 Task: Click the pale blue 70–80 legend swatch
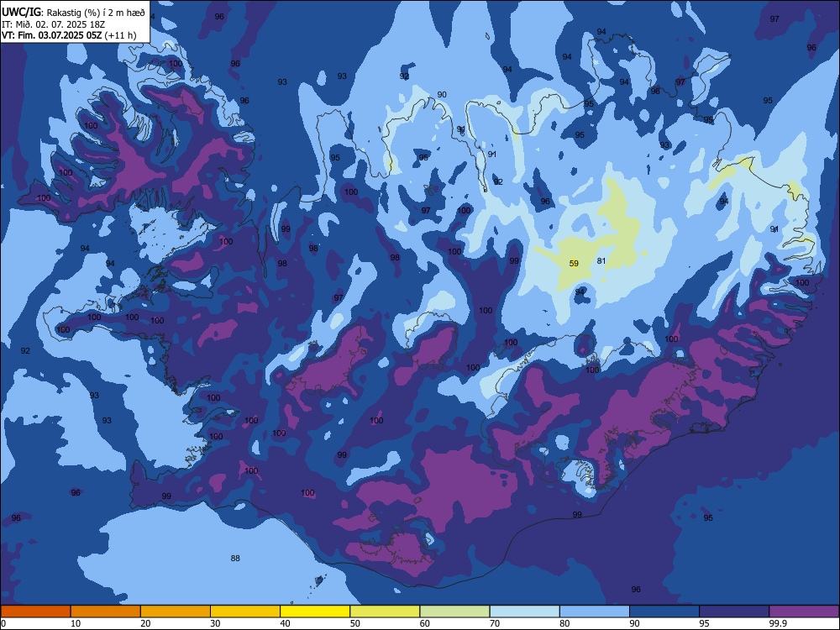point(524,612)
